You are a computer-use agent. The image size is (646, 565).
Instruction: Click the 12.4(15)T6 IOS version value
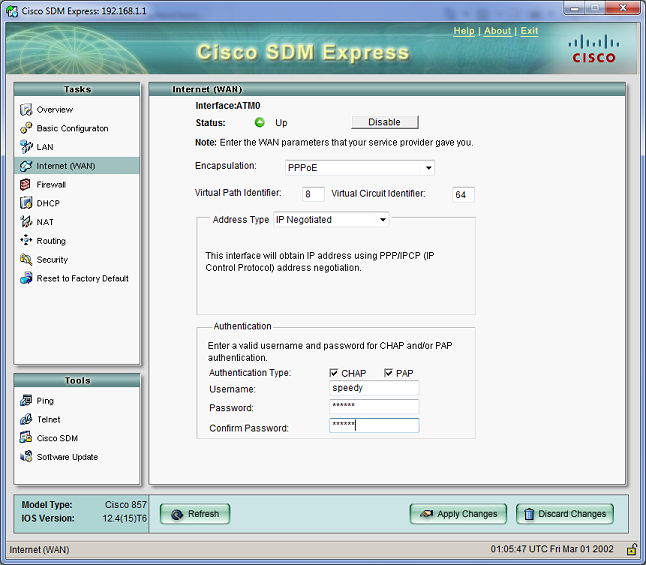(124, 518)
